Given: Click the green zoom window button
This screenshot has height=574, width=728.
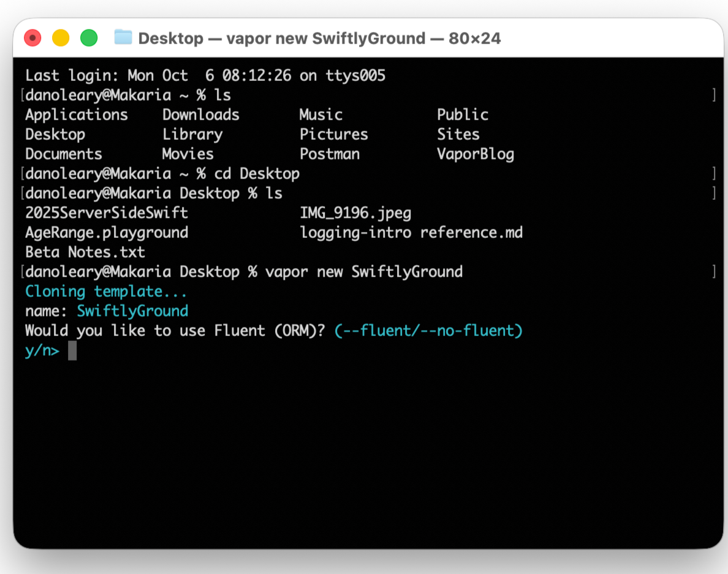Looking at the screenshot, I should tap(89, 38).
